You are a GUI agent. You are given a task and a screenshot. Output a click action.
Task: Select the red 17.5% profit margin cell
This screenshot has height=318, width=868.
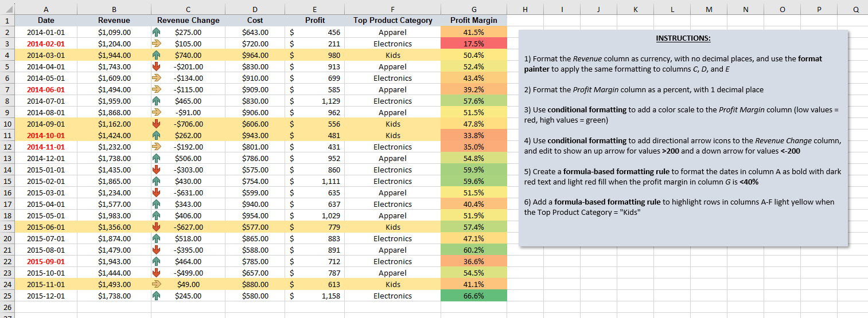(474, 44)
